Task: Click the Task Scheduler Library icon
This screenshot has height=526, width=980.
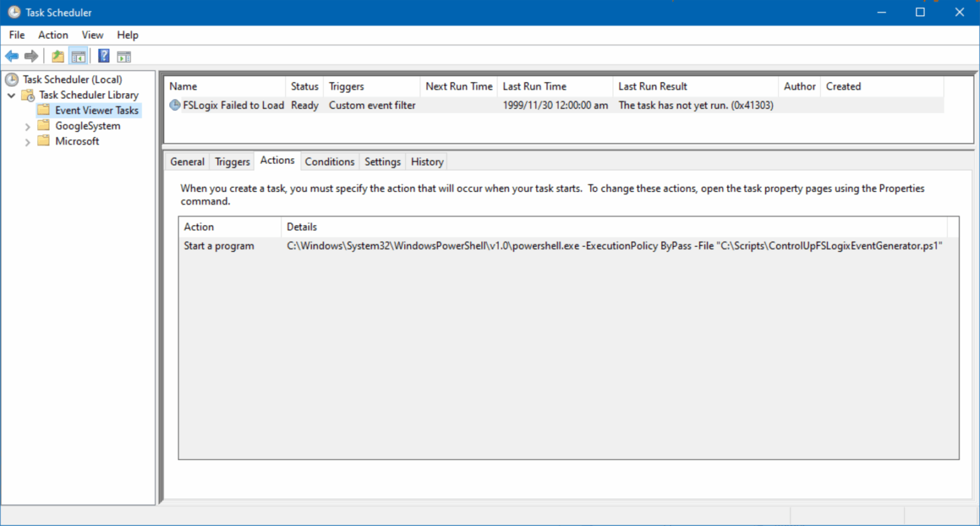Action: pos(28,94)
